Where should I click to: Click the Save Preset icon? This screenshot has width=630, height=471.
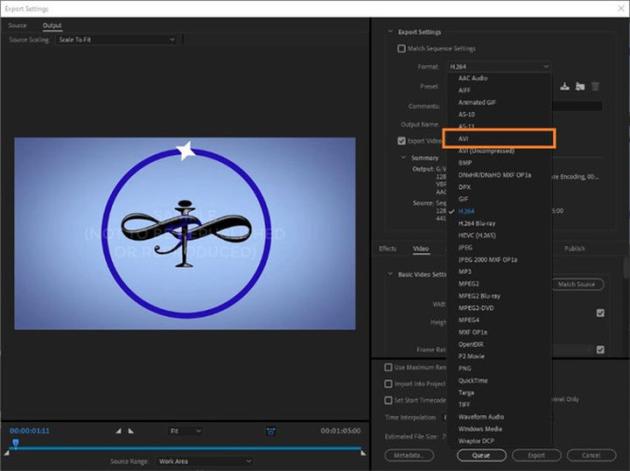tap(565, 86)
